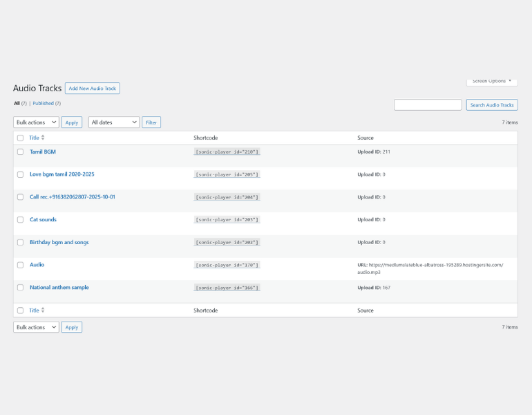Show All audio tracks view

pyautogui.click(x=17, y=103)
